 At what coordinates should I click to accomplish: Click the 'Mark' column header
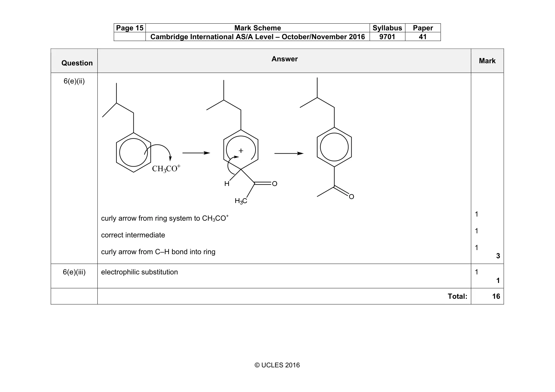487,61
